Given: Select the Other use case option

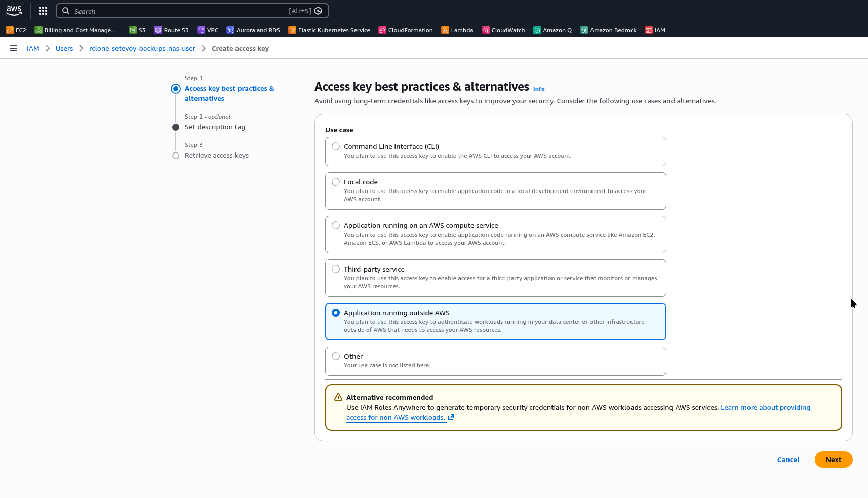Looking at the screenshot, I should click(x=336, y=356).
